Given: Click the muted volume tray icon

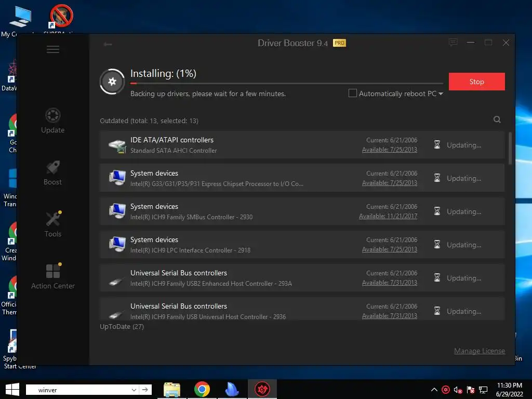Looking at the screenshot, I should 458,390.
